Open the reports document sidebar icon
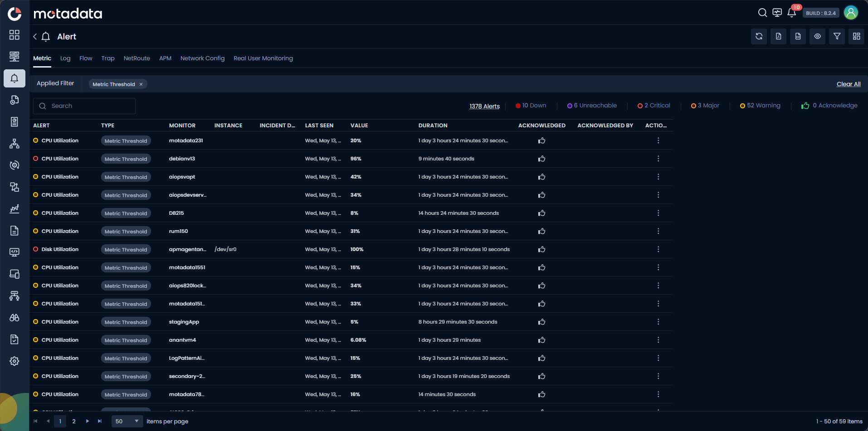This screenshot has width=868, height=431. click(15, 230)
